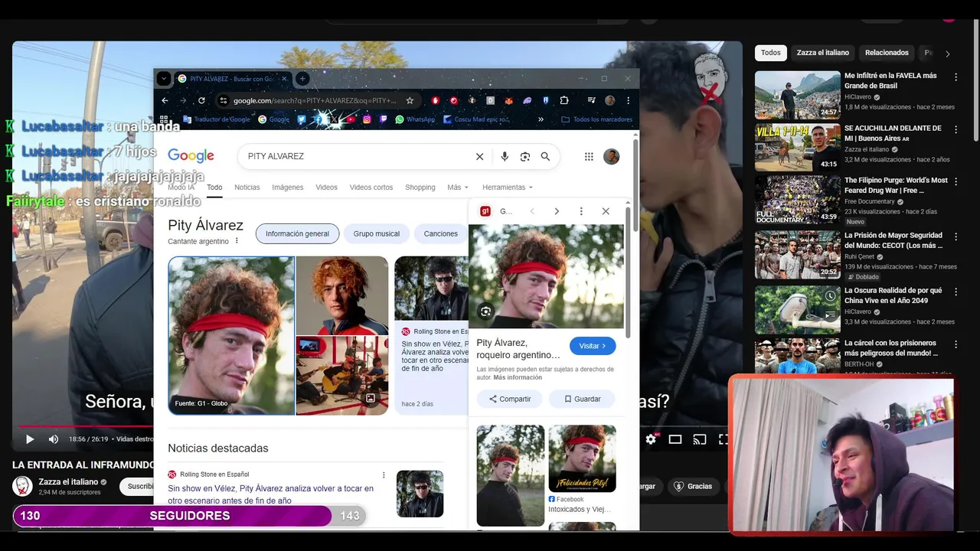Open Chrome extensions puzzle icon
This screenshot has width=980, height=551.
click(x=564, y=100)
